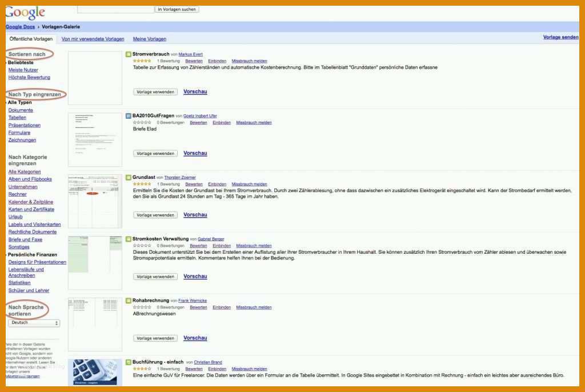
Task: Select Schüler und Lehrer category
Action: pyautogui.click(x=29, y=290)
